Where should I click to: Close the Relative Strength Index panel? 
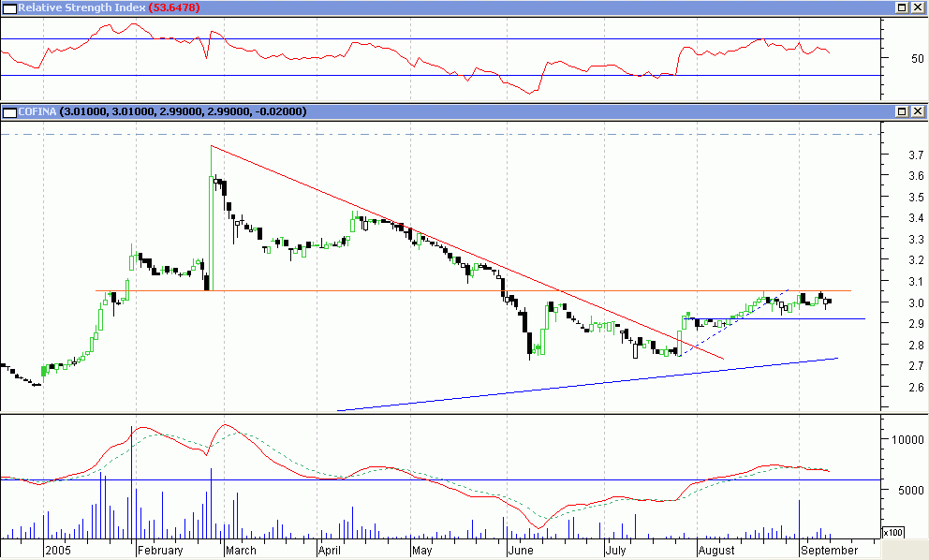917,7
